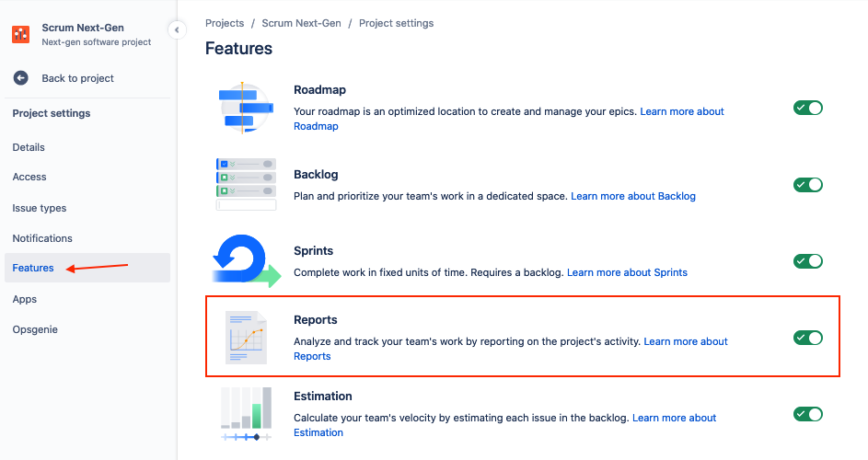The height and width of the screenshot is (460, 868).
Task: Turn off the Backlog toggle
Action: (807, 185)
